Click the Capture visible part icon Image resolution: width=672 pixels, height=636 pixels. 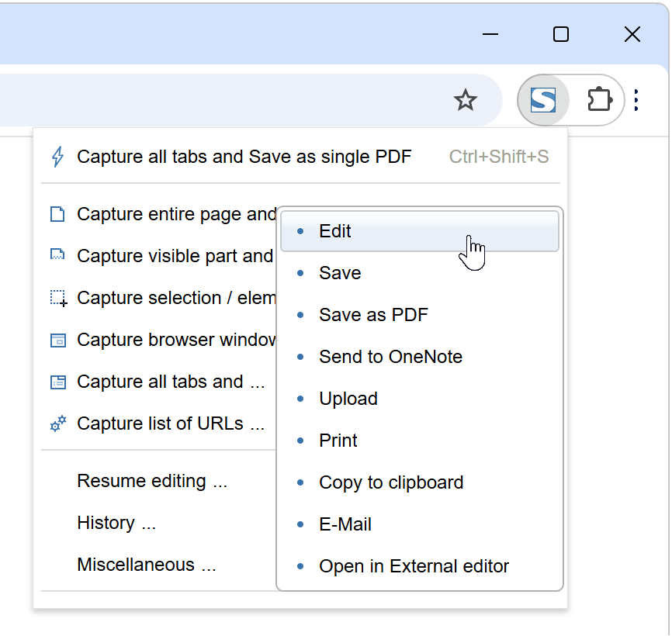57,256
